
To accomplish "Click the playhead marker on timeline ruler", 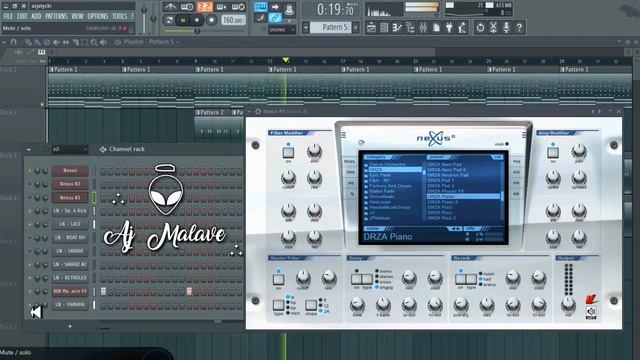I will 286,60.
